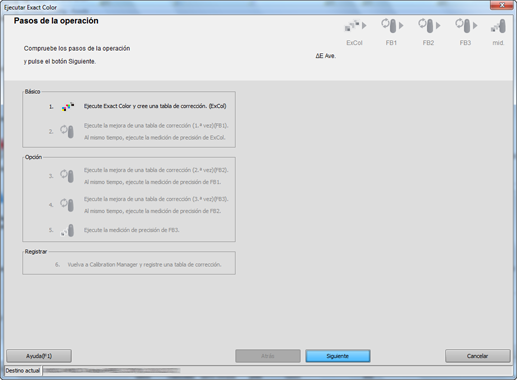Go back using the Atrás button

pyautogui.click(x=268, y=356)
